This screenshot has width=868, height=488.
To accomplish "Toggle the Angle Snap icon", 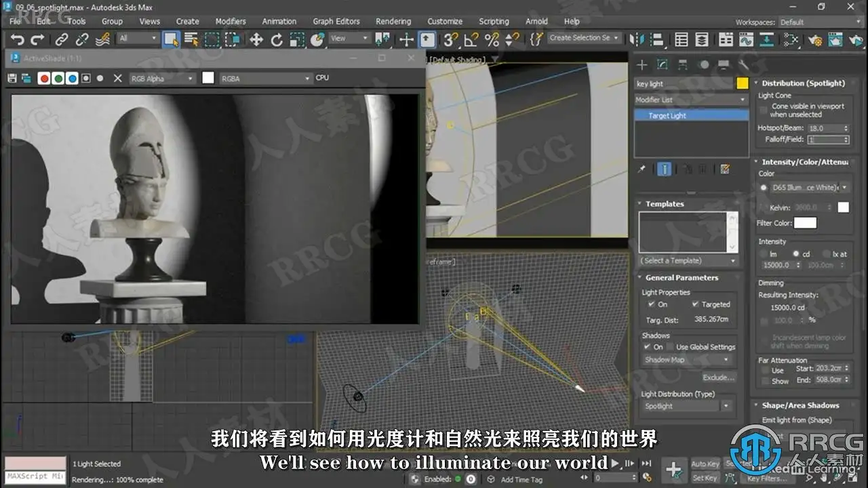I will coord(471,39).
